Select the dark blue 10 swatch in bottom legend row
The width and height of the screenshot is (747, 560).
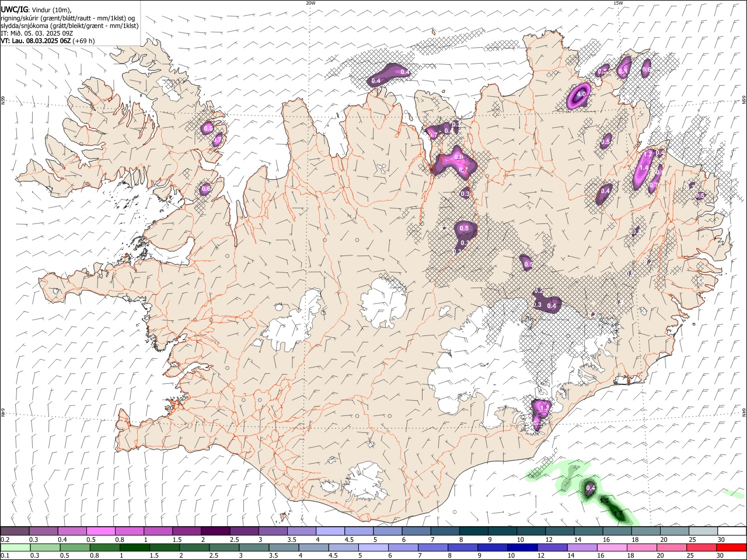(x=522, y=548)
